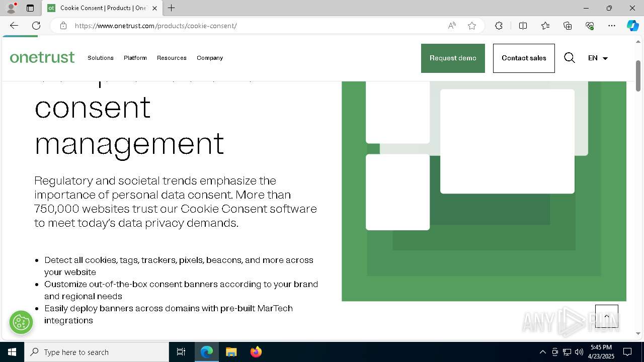This screenshot has height=362, width=644.
Task: Open Task View on taskbar
Action: [x=181, y=352]
